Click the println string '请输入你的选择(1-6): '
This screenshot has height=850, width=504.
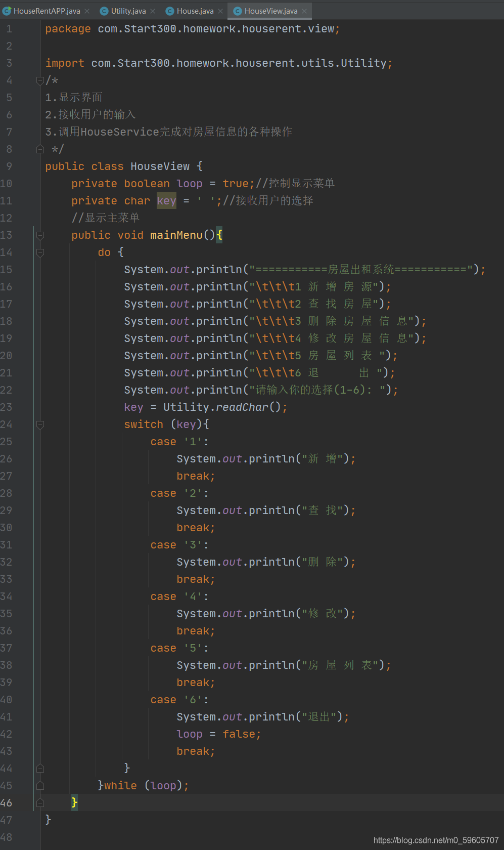tap(317, 390)
